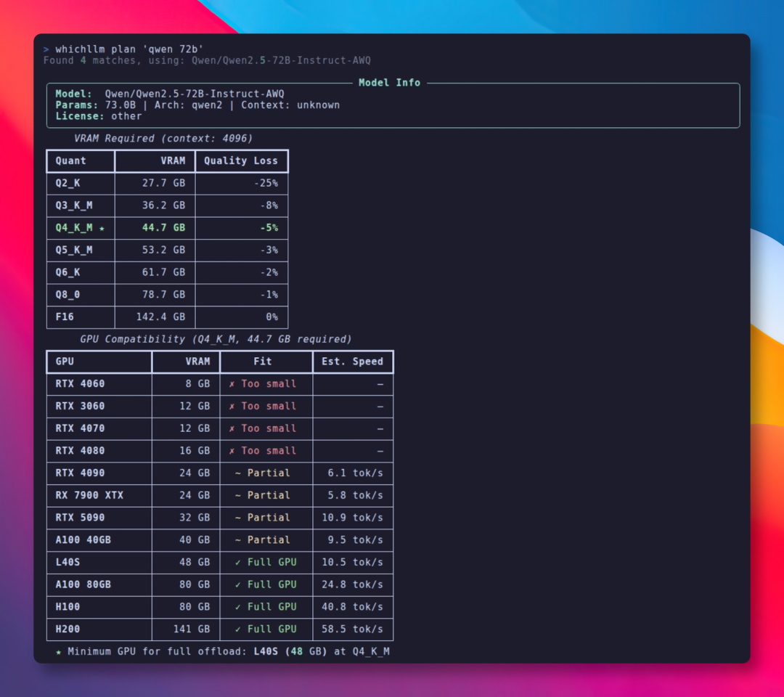Image resolution: width=784 pixels, height=697 pixels.
Task: Click the A100 40GB GPU row label
Action: coord(83,540)
